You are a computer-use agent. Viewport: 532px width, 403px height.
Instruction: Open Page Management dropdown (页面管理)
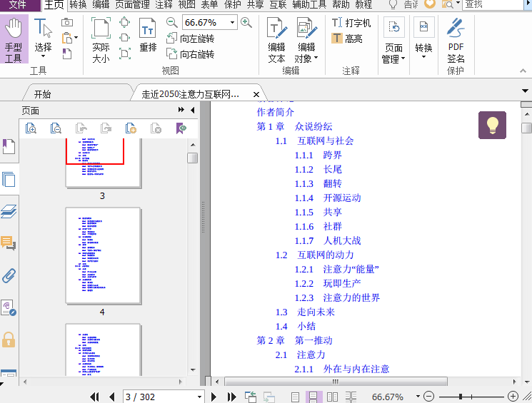point(393,41)
